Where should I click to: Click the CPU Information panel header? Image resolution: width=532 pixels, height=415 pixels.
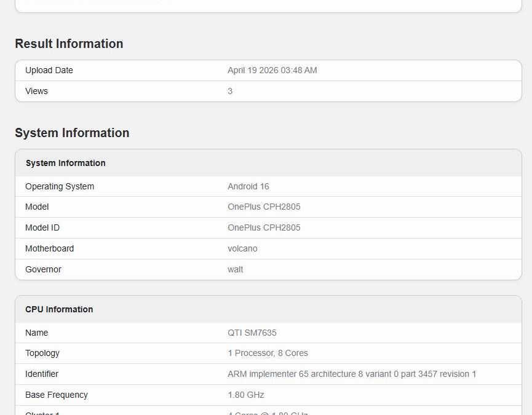(x=59, y=309)
